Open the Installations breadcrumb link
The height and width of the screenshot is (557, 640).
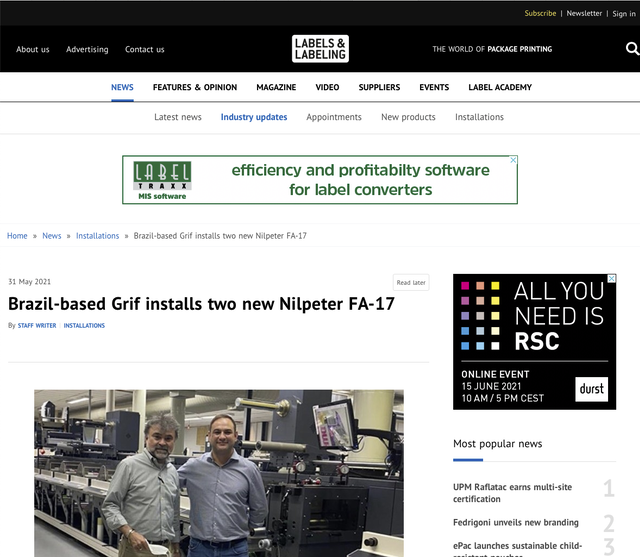click(98, 236)
